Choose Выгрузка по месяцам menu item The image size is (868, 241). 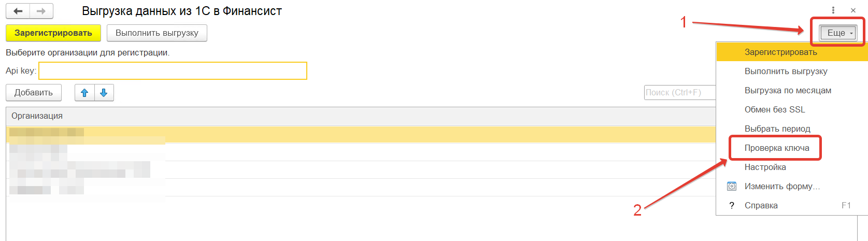coord(788,91)
